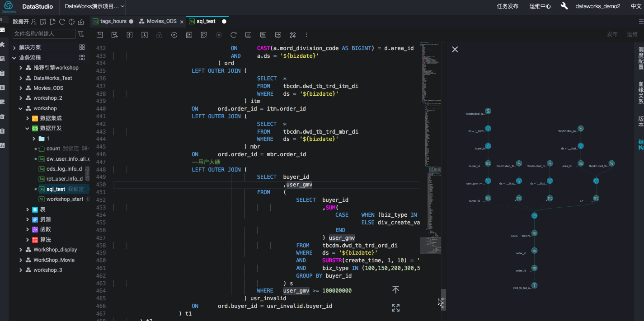This screenshot has width=644, height=321.
Task: Click the scroll-to-top arrow icon
Action: coord(395,290)
